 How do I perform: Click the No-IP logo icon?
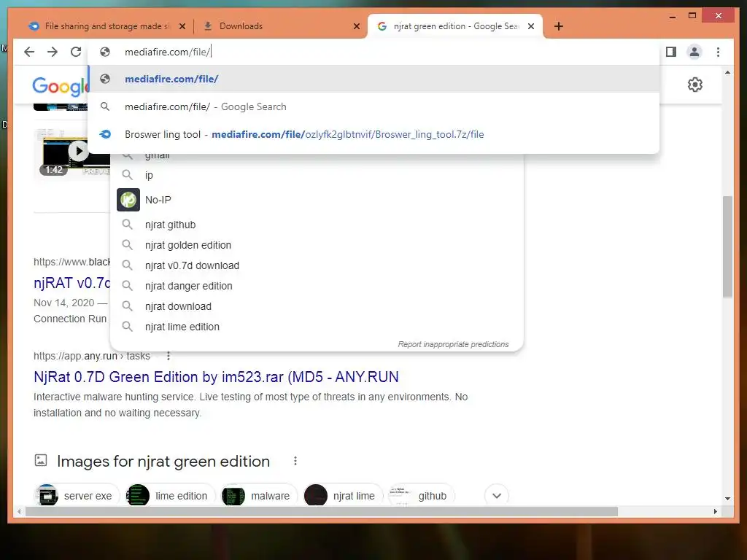128,200
